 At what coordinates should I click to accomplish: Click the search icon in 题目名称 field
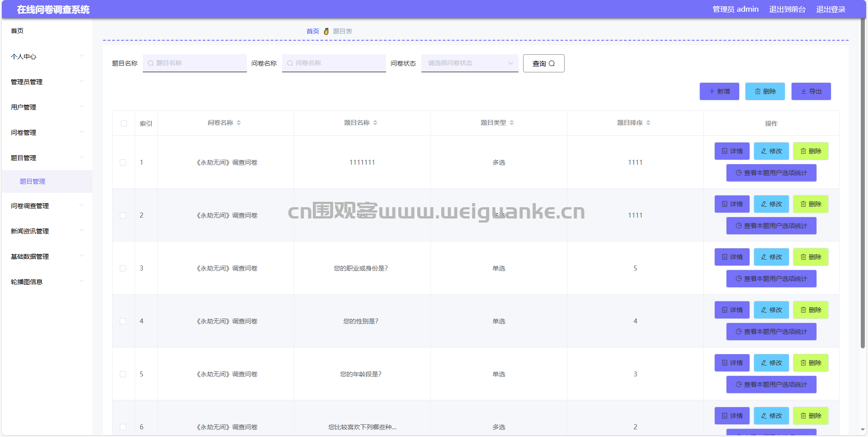(x=151, y=63)
